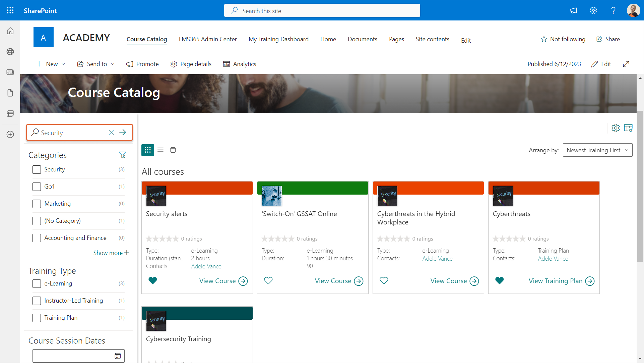This screenshot has height=363, width=644.
Task: Open LMS365 Admin Center navigation item
Action: 208,39
